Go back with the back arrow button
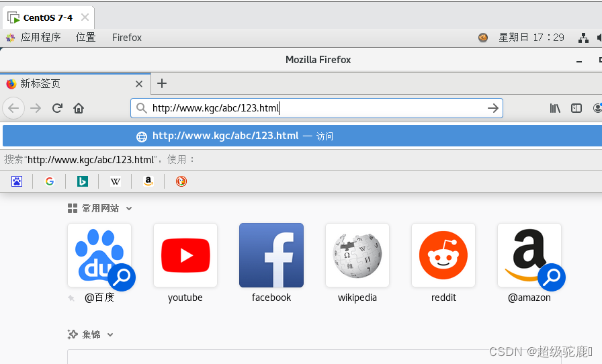Image resolution: width=602 pixels, height=364 pixels. (x=13, y=108)
